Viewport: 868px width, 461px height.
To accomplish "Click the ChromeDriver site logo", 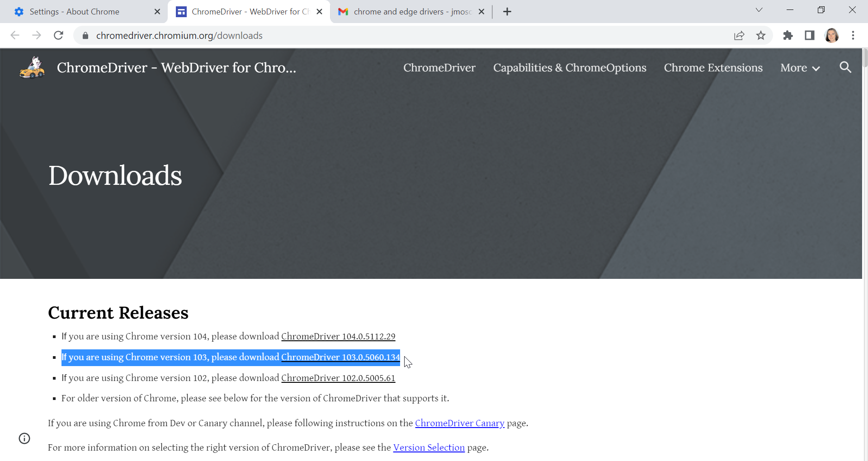I will click(32, 67).
